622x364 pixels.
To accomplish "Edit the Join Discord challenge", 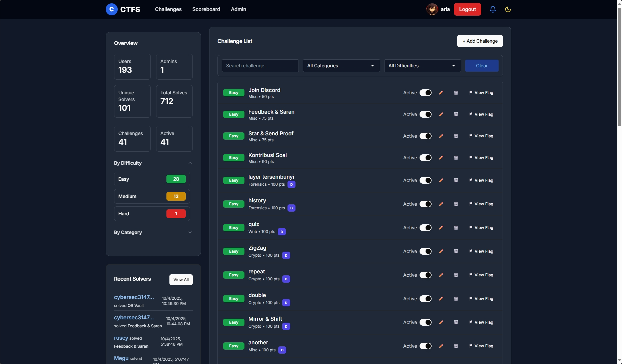I will pos(441,93).
